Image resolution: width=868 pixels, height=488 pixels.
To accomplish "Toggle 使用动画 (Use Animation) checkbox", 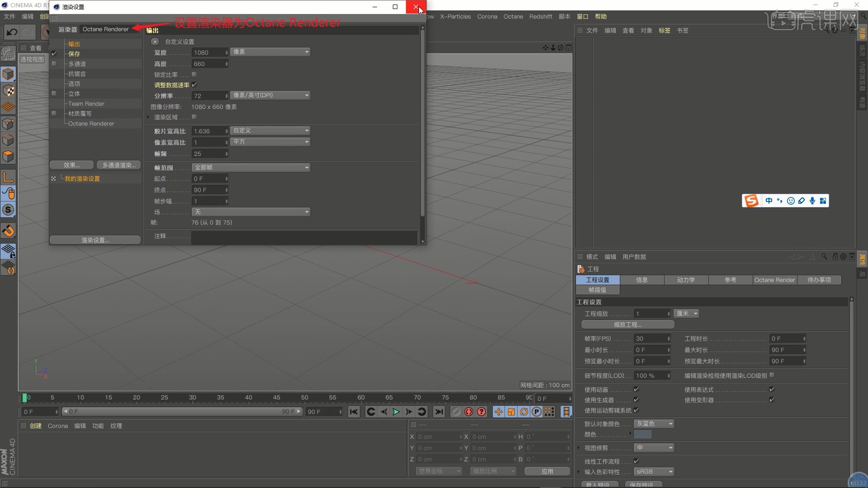I will click(x=636, y=389).
